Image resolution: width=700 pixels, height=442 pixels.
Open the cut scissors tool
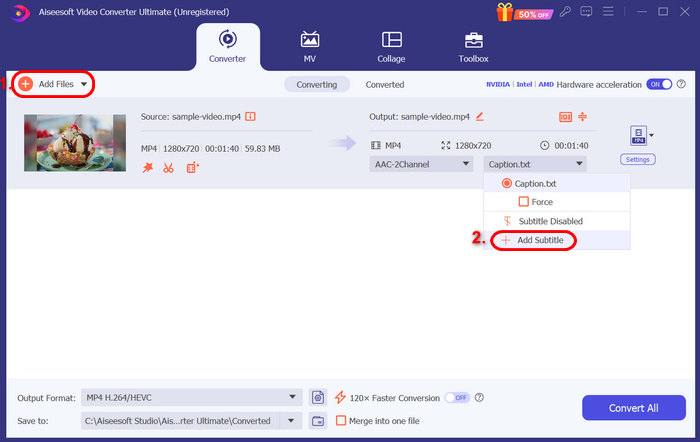(x=168, y=168)
